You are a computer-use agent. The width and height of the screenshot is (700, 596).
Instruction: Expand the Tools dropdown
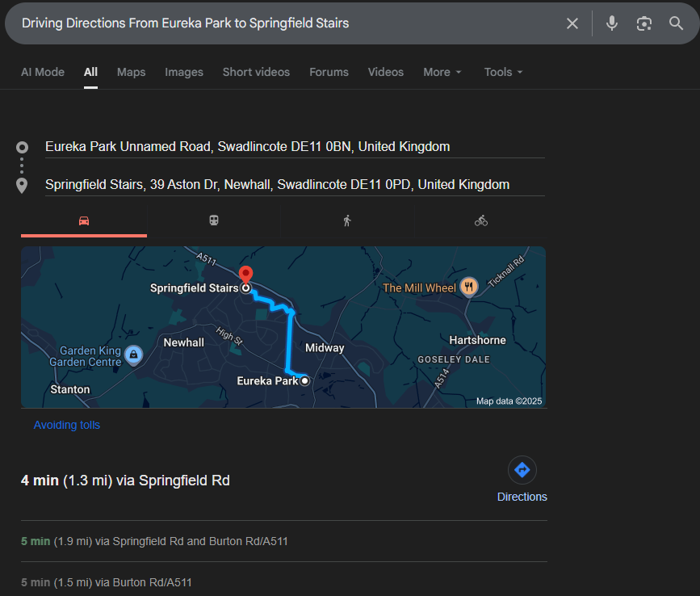[x=502, y=72]
